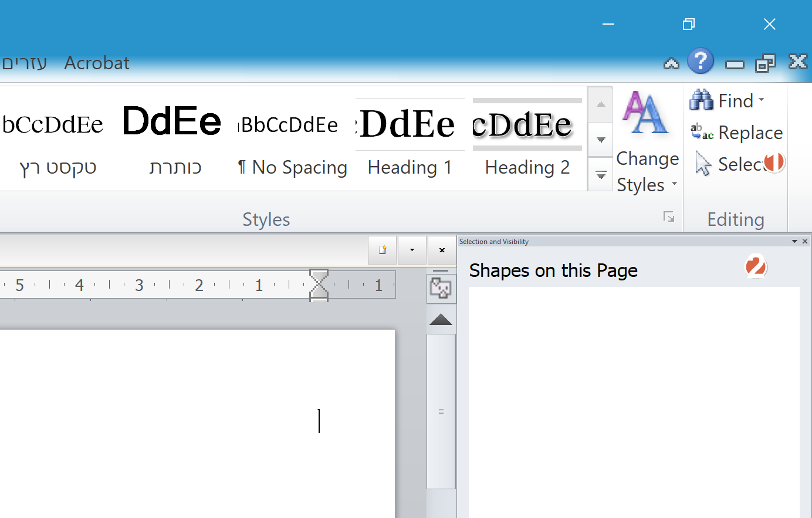Select the First Line Indent marker on ruler

click(319, 276)
